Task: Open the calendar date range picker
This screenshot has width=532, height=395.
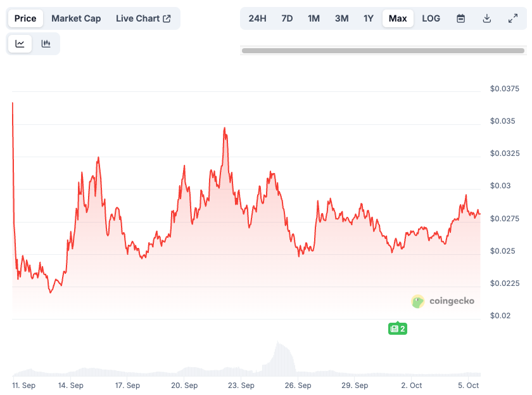Action: 460,18
